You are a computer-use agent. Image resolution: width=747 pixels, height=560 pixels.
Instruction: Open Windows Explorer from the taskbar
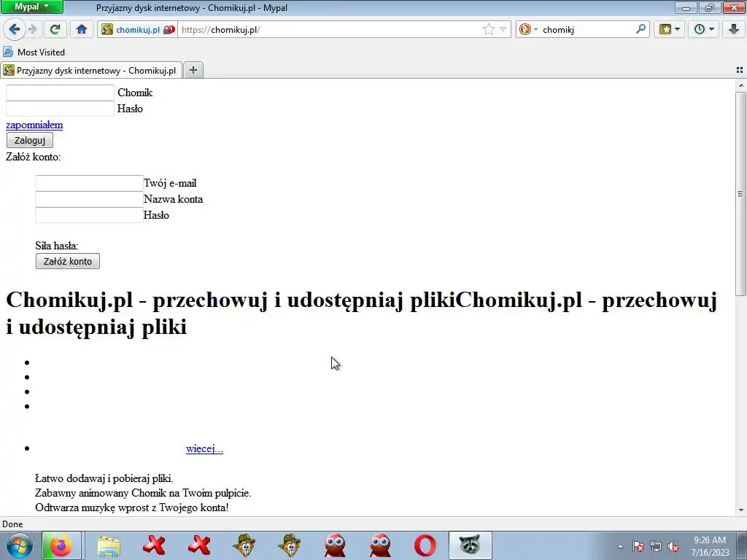(109, 545)
